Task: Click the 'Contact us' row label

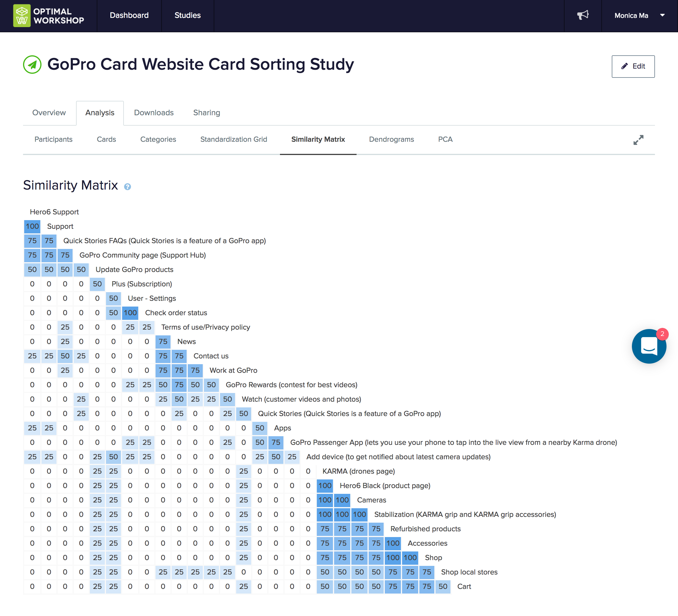Action: 211,356
